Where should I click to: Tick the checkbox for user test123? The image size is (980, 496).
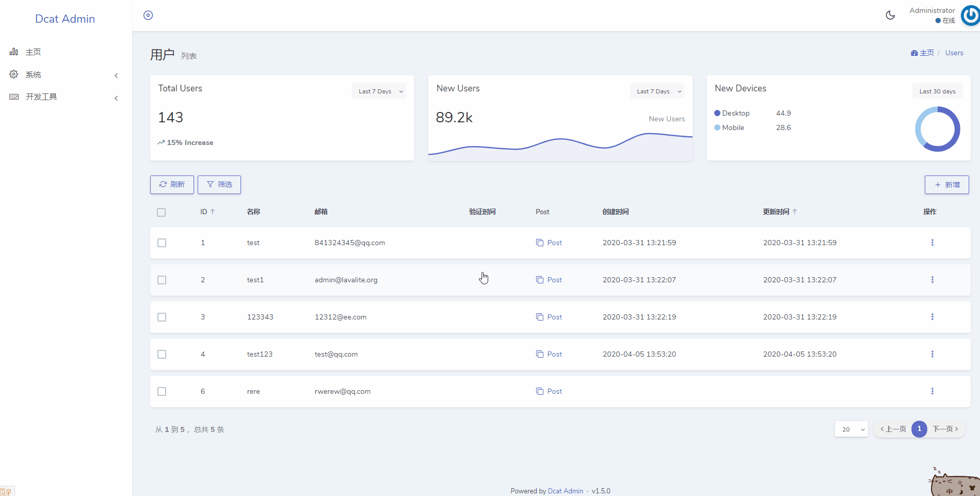[x=162, y=354]
